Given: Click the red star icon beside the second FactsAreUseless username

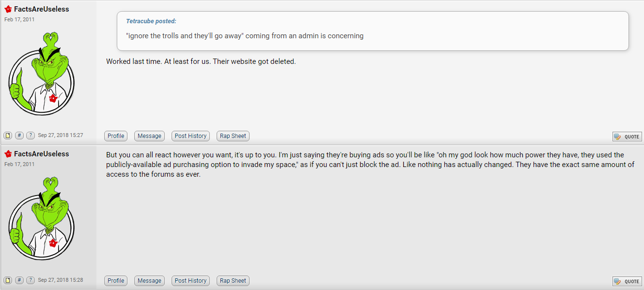Looking at the screenshot, I should pyautogui.click(x=8, y=154).
